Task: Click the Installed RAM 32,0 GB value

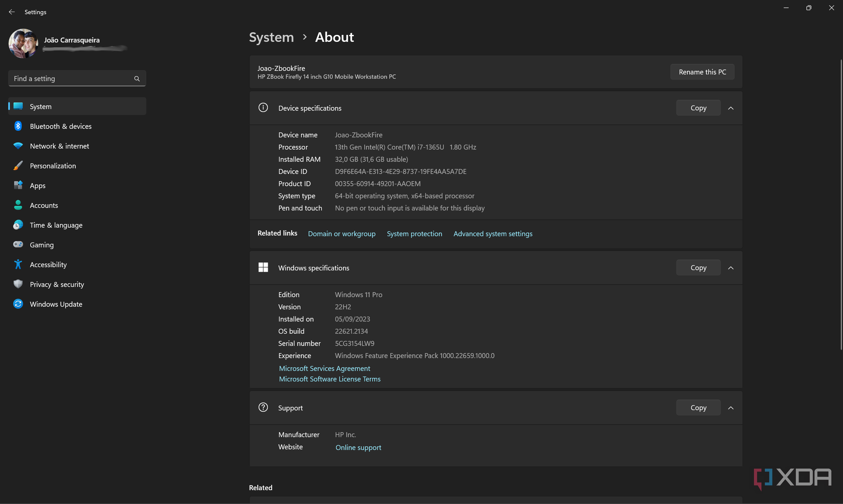Action: click(371, 159)
